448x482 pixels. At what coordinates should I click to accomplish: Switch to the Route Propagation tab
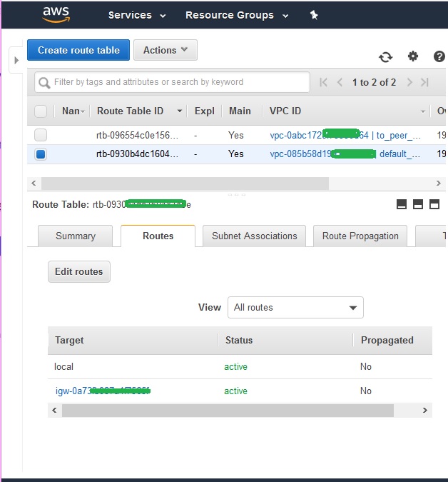(x=360, y=236)
